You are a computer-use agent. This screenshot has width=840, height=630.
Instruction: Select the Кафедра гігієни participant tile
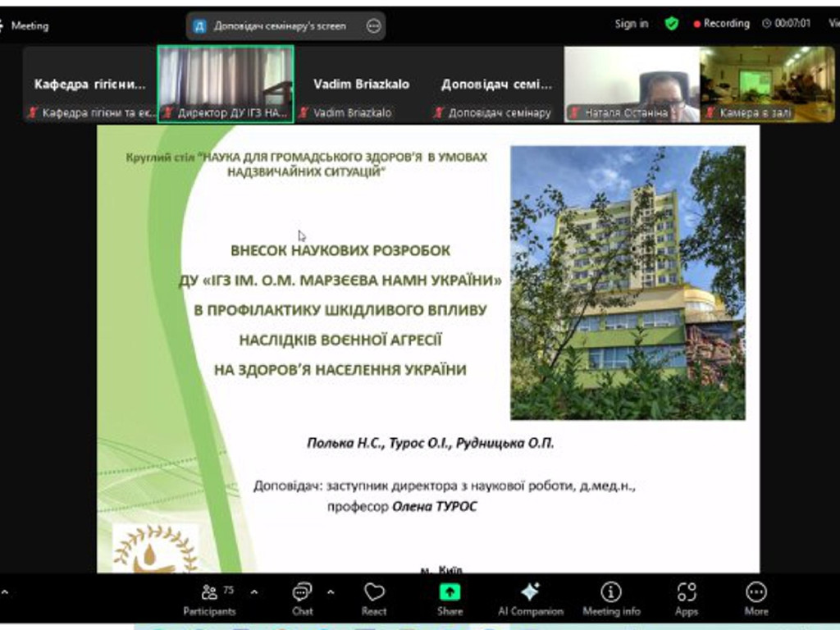(89, 84)
